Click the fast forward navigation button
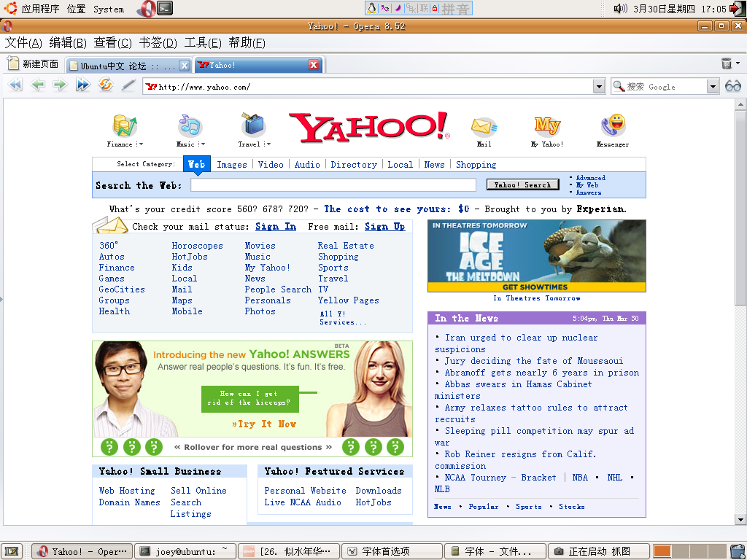747x560 pixels. 83,85
